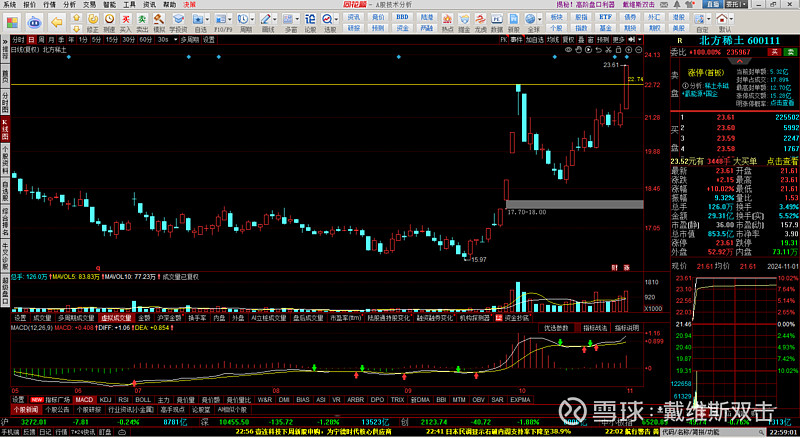The height and width of the screenshot is (438, 800).
Task: Click the 测速 clock icon
Action: click(x=109, y=22)
